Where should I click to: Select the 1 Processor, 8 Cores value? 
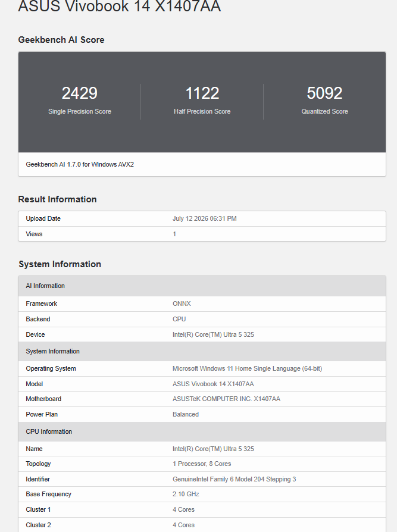(202, 464)
